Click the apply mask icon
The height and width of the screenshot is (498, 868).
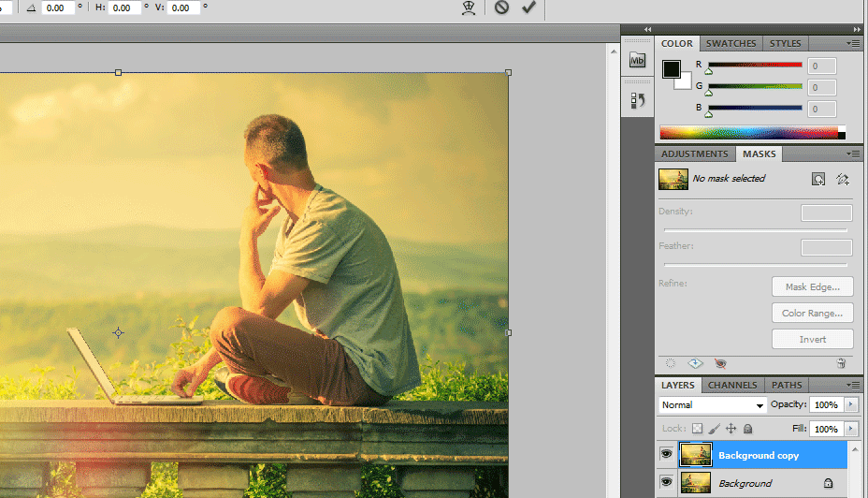(695, 363)
